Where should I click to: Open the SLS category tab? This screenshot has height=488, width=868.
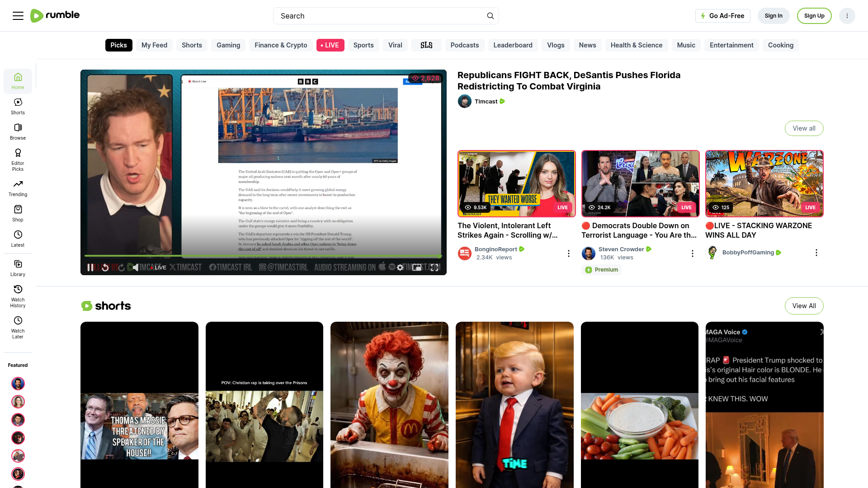coord(426,45)
